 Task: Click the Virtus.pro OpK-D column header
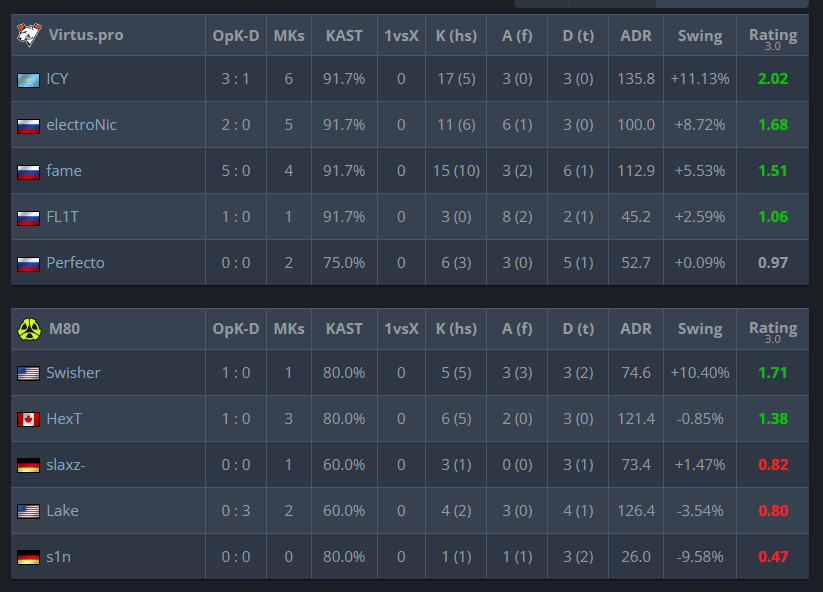point(236,36)
